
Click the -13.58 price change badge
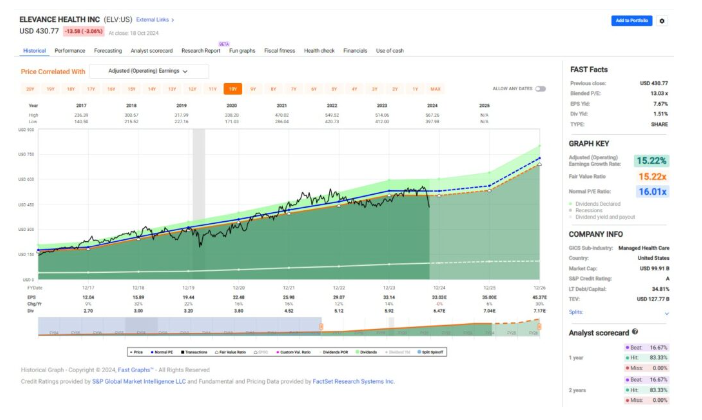pos(84,31)
